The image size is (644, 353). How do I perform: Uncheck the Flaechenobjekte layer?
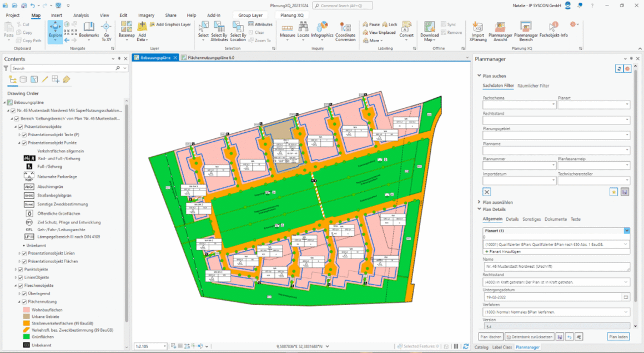(21, 286)
